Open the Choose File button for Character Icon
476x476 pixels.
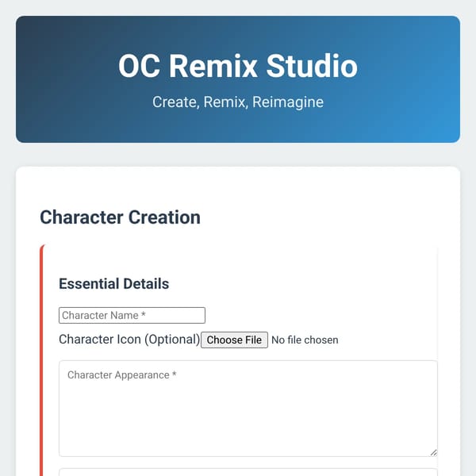(234, 340)
